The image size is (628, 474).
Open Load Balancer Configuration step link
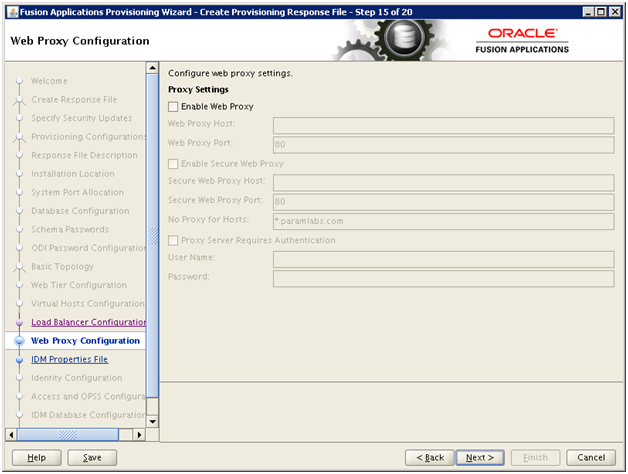click(x=89, y=322)
